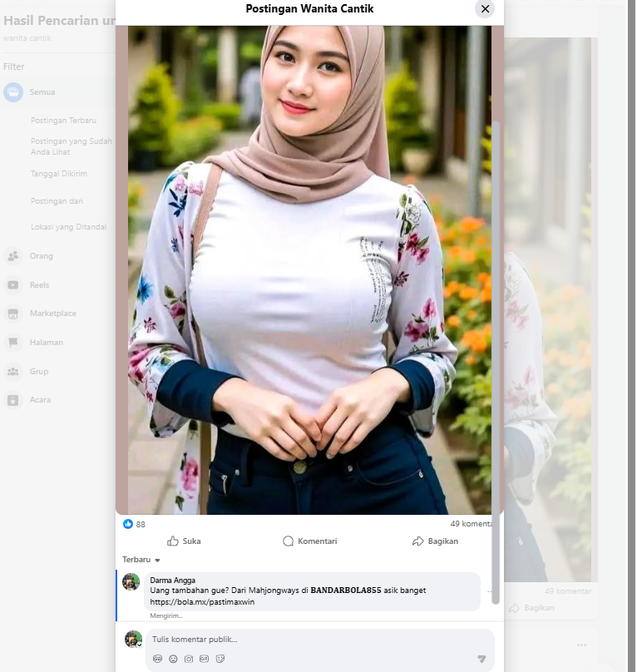Screen dimensions: 637x672
Task: Click Bagikan on the background post
Action: tap(532, 608)
